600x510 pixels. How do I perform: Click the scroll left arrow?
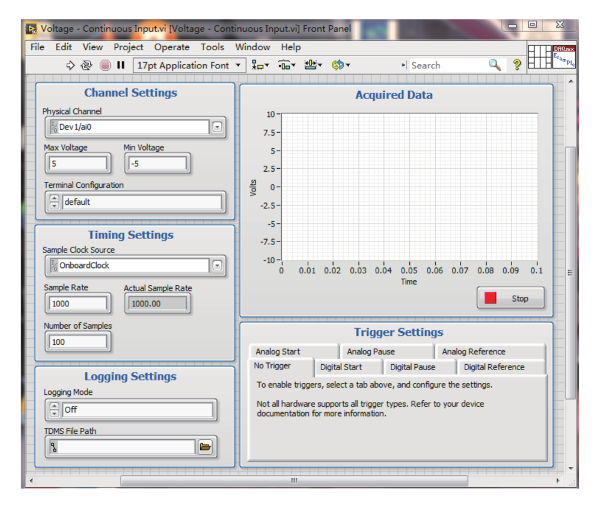coord(31,481)
